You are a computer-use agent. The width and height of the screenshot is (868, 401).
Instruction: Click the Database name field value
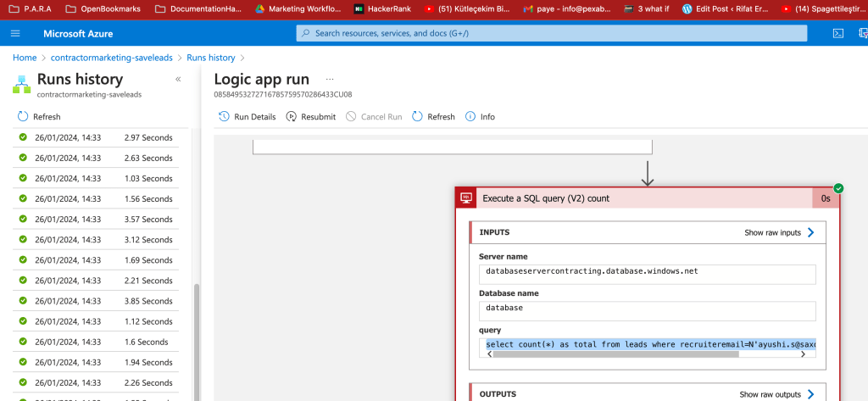coord(647,311)
